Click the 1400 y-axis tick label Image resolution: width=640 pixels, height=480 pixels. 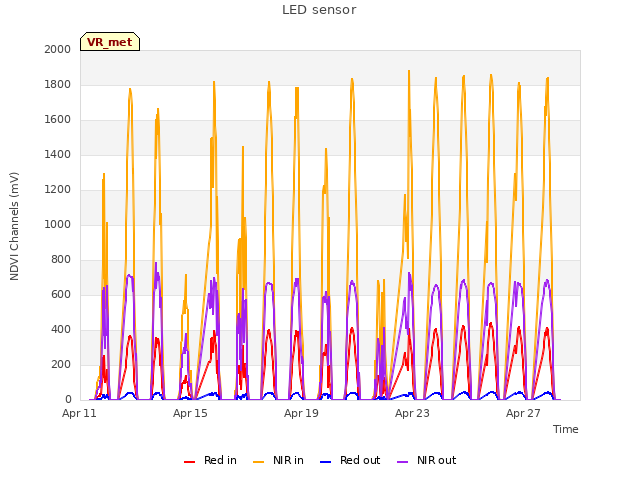pyautogui.click(x=58, y=154)
